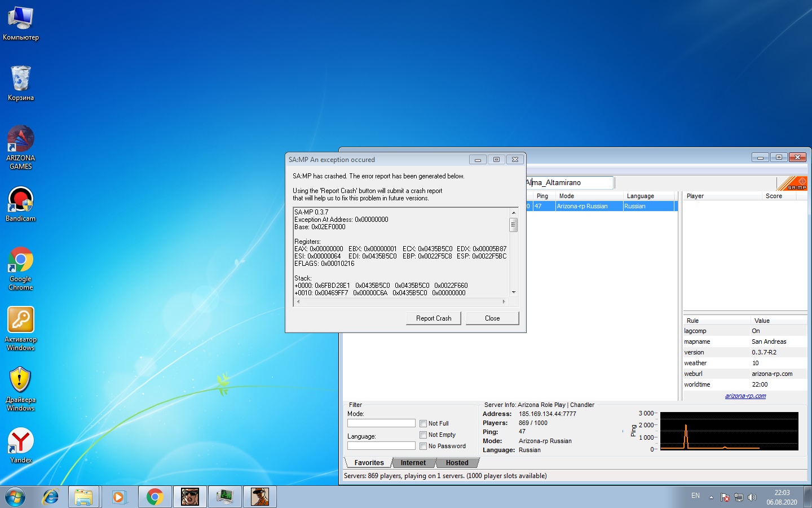Screen dimensions: 812x508
Task: Switch to the Favorites tab
Action: click(x=369, y=463)
